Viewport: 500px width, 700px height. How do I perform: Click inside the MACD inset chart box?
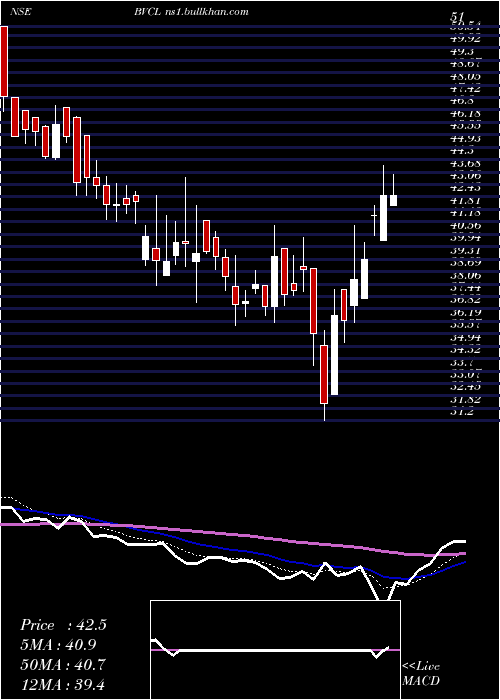point(275,650)
